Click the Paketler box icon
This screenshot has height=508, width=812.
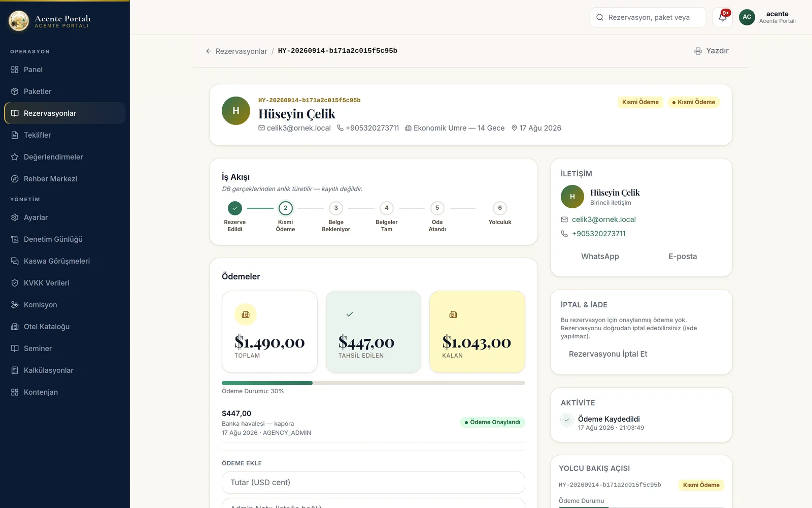15,91
